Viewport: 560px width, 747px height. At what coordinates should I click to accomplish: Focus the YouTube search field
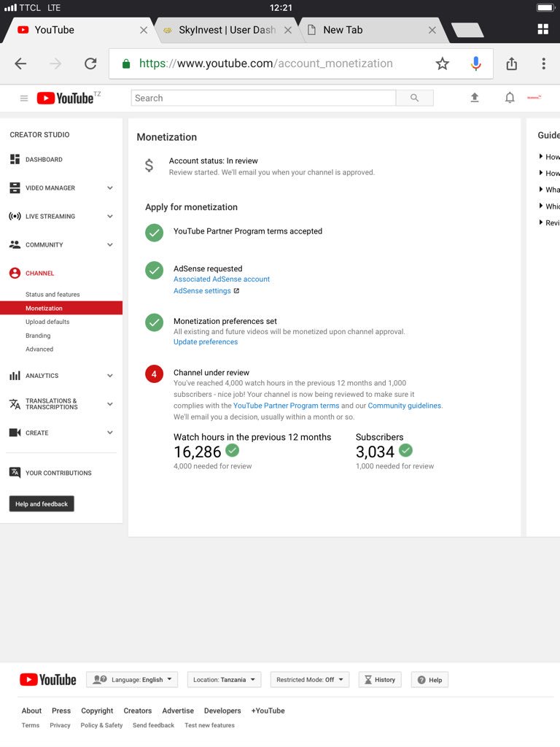click(x=263, y=98)
